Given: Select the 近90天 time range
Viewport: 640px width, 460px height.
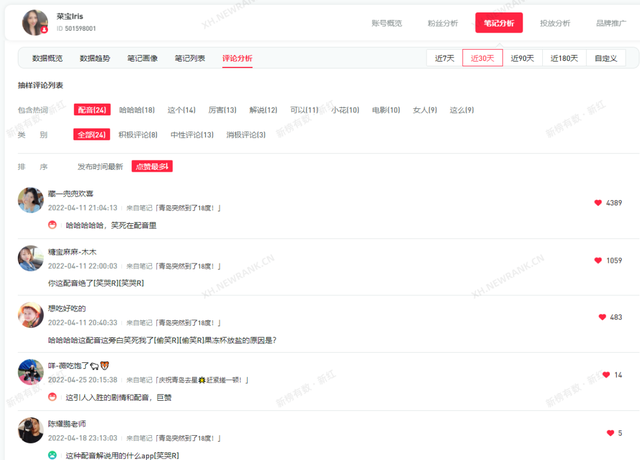Looking at the screenshot, I should click(x=522, y=58).
